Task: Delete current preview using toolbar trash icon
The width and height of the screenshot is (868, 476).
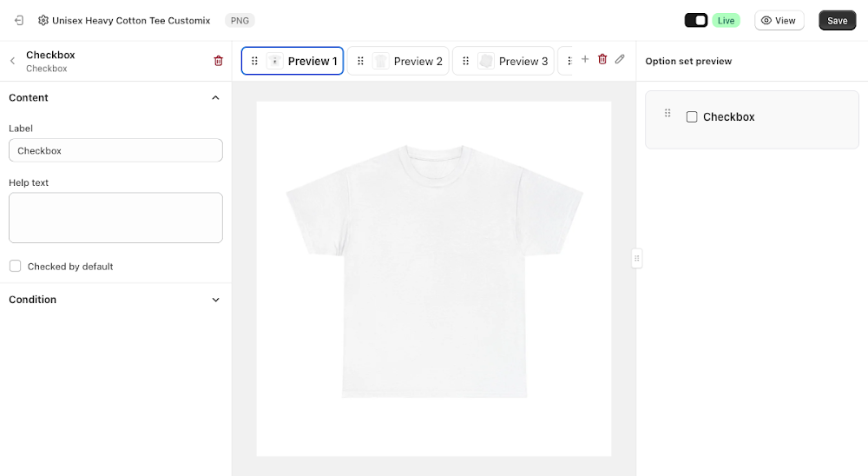Action: [x=602, y=59]
